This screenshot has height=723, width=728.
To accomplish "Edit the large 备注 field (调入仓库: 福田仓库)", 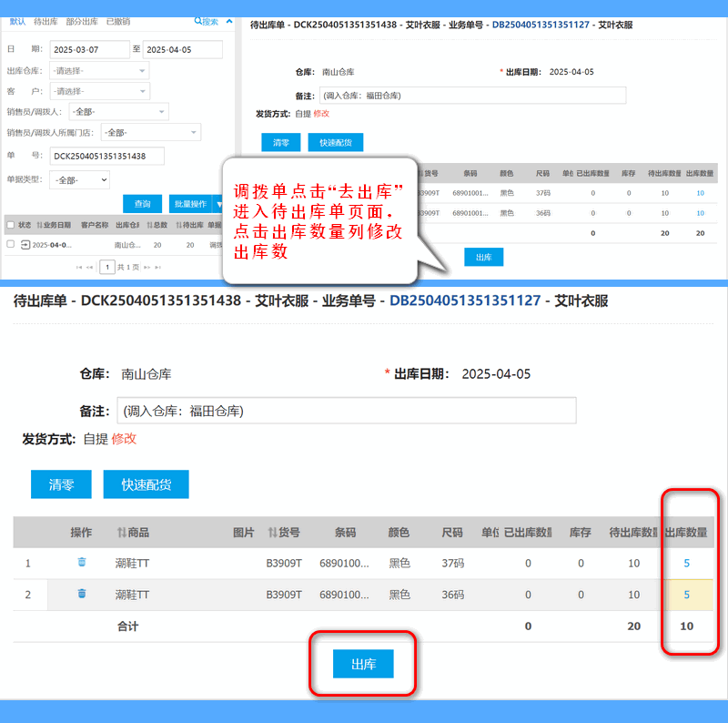I will (347, 411).
